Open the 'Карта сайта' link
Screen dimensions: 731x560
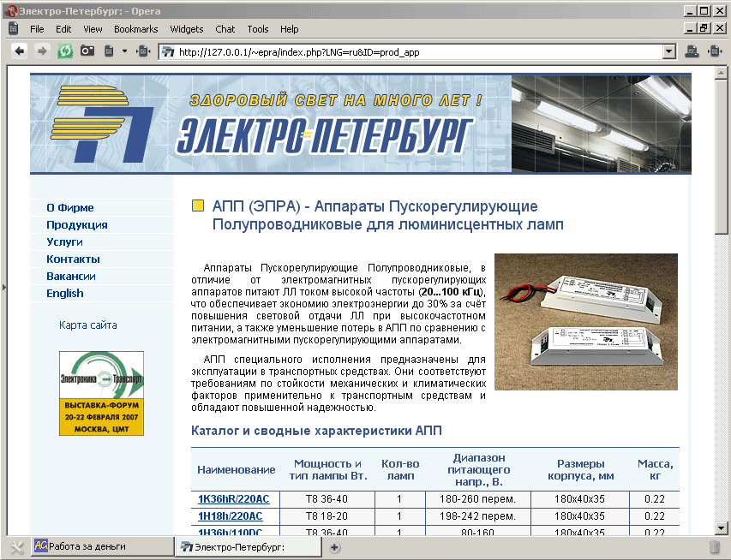87,325
